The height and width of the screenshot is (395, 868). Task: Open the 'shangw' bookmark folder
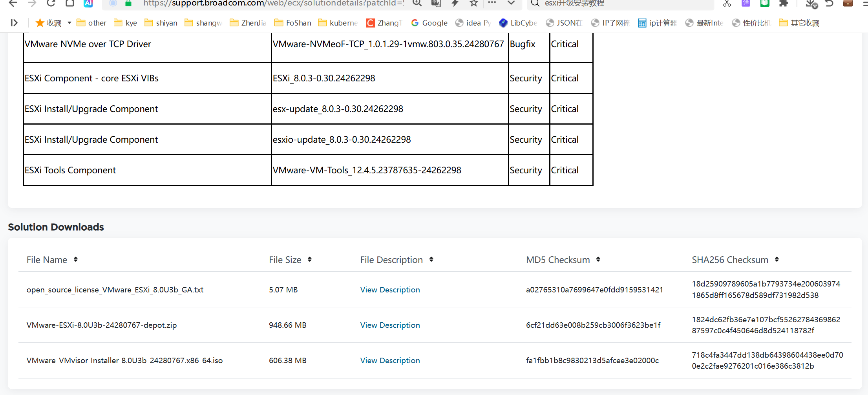[x=203, y=23]
